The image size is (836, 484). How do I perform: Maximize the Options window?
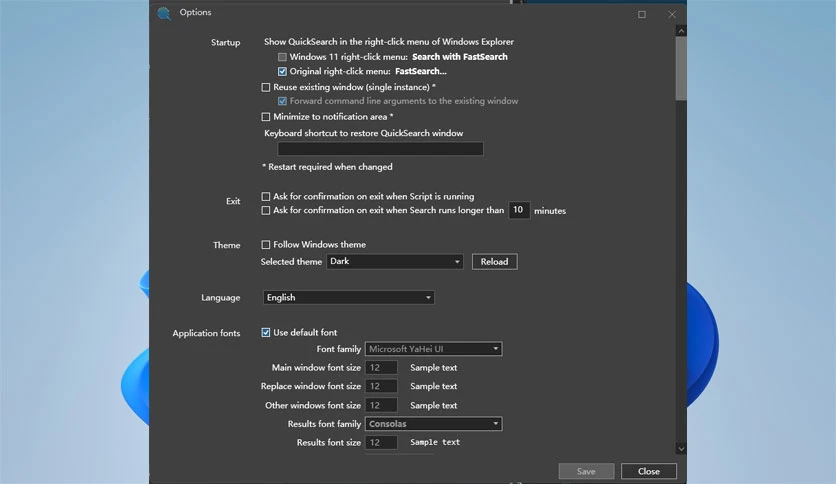(642, 14)
